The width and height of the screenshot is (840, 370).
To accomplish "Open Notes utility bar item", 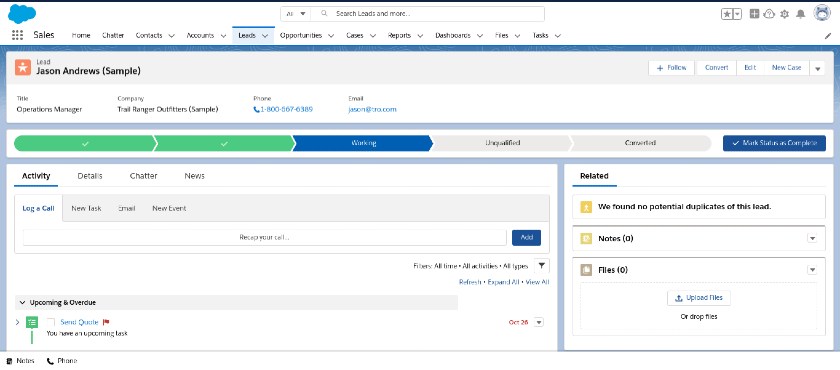I will pos(21,361).
